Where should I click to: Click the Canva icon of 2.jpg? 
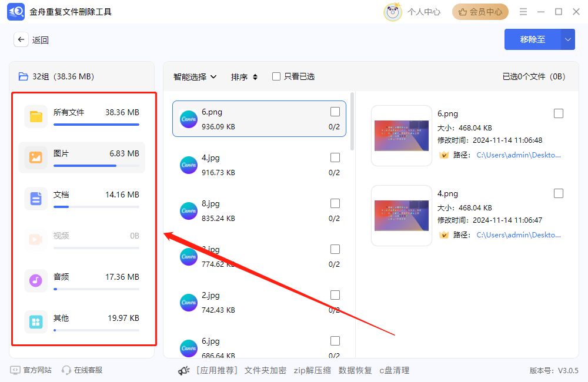189,303
